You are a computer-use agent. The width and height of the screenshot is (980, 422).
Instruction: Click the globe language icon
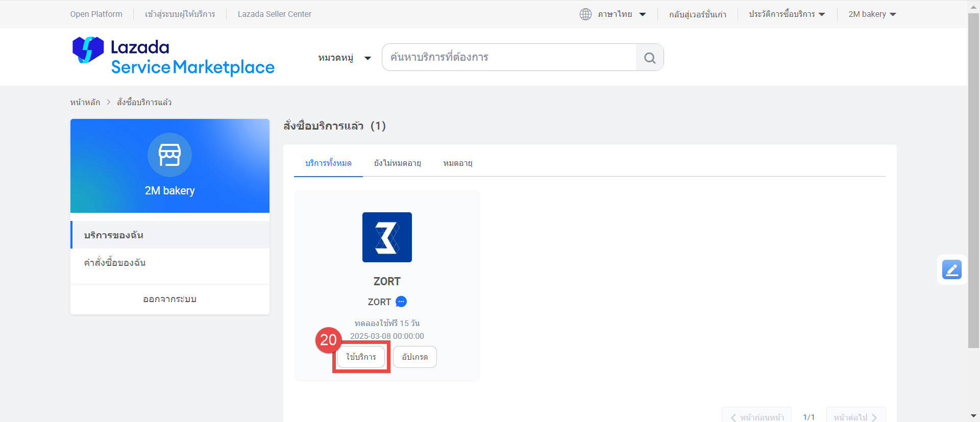(x=585, y=14)
